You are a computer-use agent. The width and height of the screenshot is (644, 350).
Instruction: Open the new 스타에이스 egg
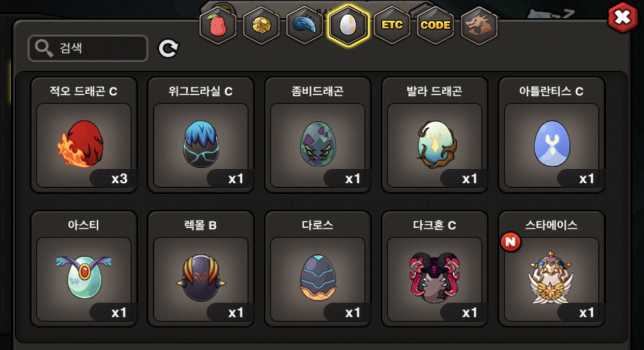pyautogui.click(x=552, y=269)
